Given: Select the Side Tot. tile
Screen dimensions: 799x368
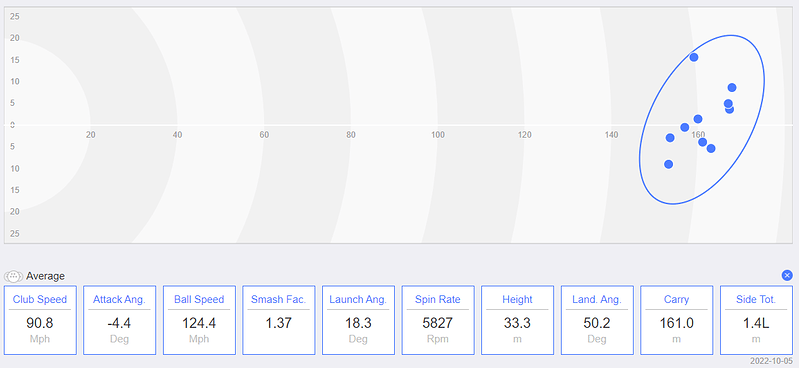Looking at the screenshot, I should pyautogui.click(x=756, y=320).
